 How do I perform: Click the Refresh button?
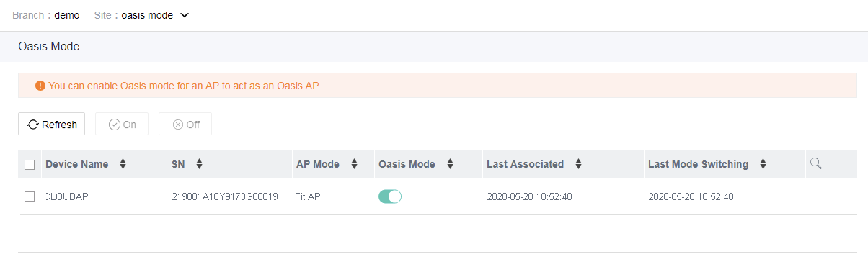pos(52,125)
